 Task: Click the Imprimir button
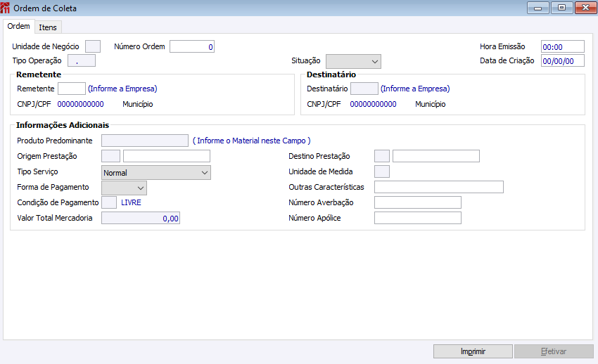[473, 351]
